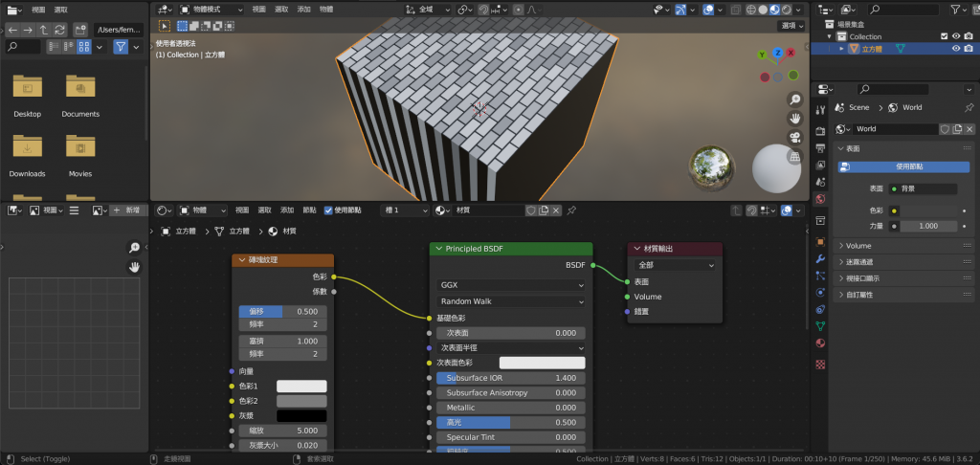Open the outliner filter dropdown
This screenshot has height=465, width=980.
click(959, 10)
